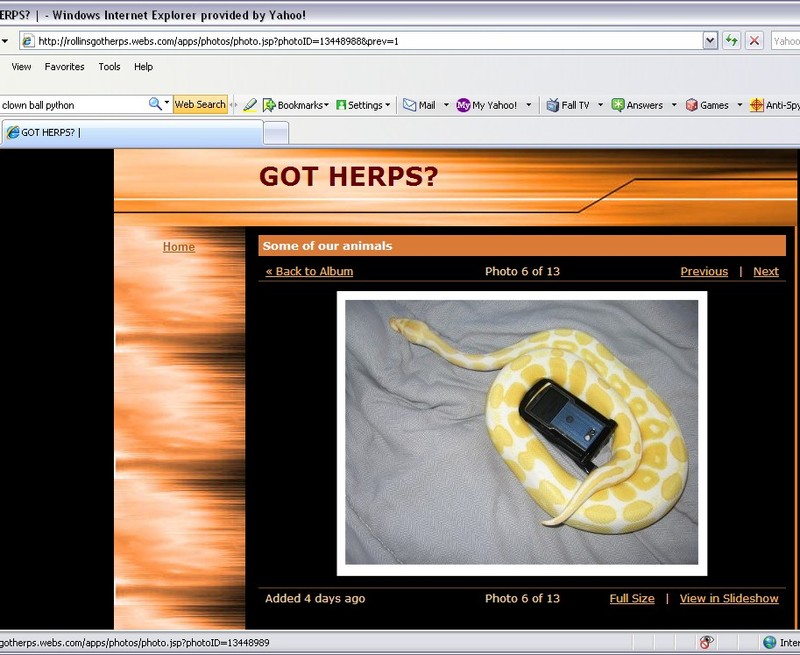The width and height of the screenshot is (800, 655).
Task: Click the IE icon on GOT HERPS? tab
Action: click(x=13, y=132)
